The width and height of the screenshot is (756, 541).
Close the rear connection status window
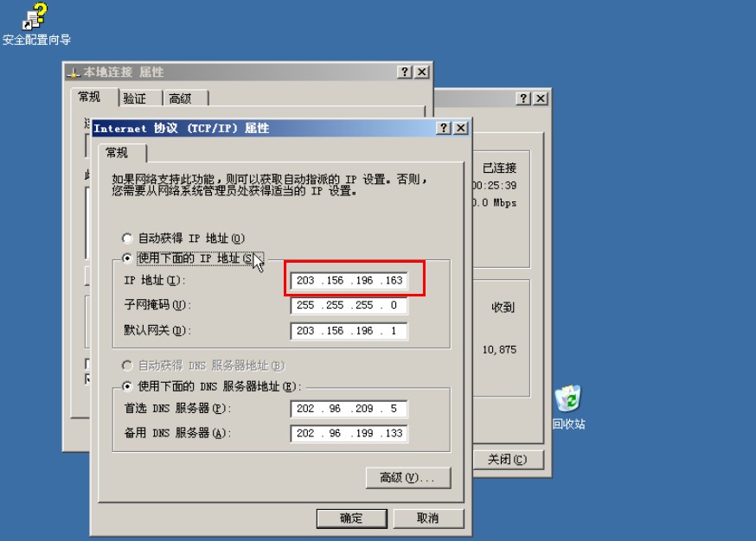point(541,99)
